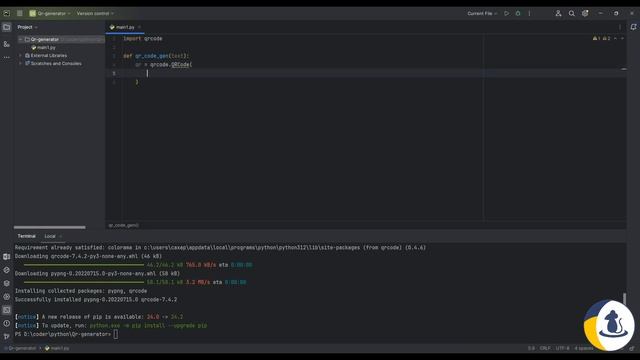Click the terminal vertical scrollbar thumb
This screenshot has width=640, height=360.
coord(624,299)
